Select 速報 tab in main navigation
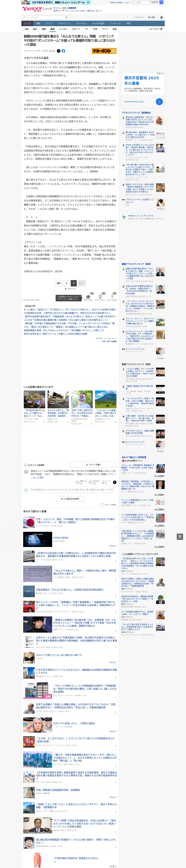The image size is (186, 868). point(38,24)
